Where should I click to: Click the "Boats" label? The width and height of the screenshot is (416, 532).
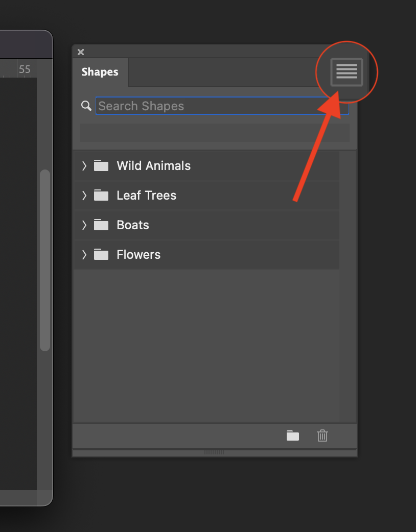[x=133, y=225]
